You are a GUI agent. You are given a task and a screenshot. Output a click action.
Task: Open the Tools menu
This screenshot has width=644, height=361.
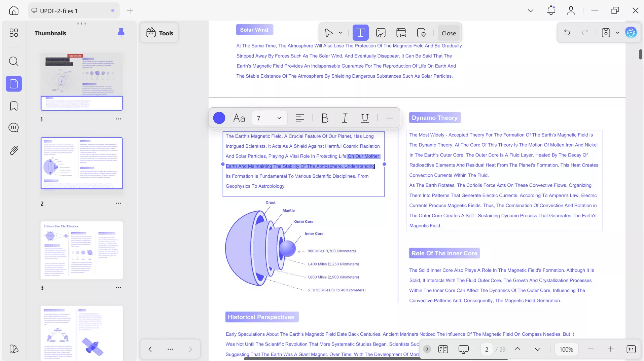click(x=159, y=33)
